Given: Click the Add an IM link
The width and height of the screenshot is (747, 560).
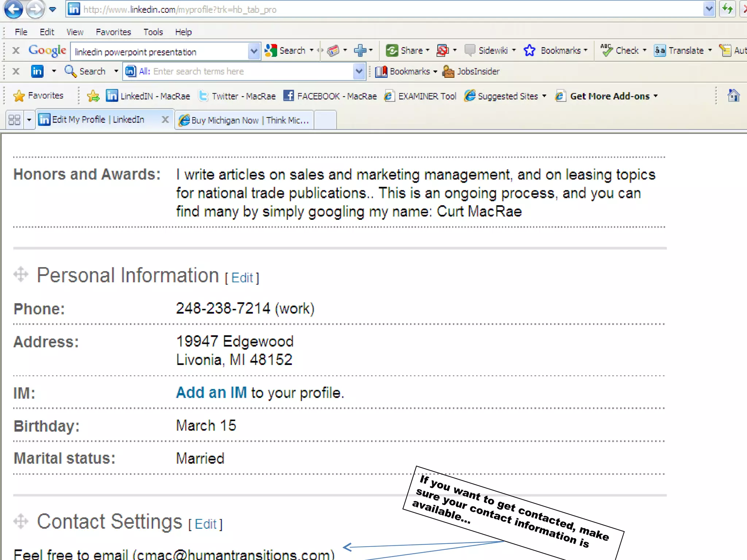Looking at the screenshot, I should pos(212,393).
